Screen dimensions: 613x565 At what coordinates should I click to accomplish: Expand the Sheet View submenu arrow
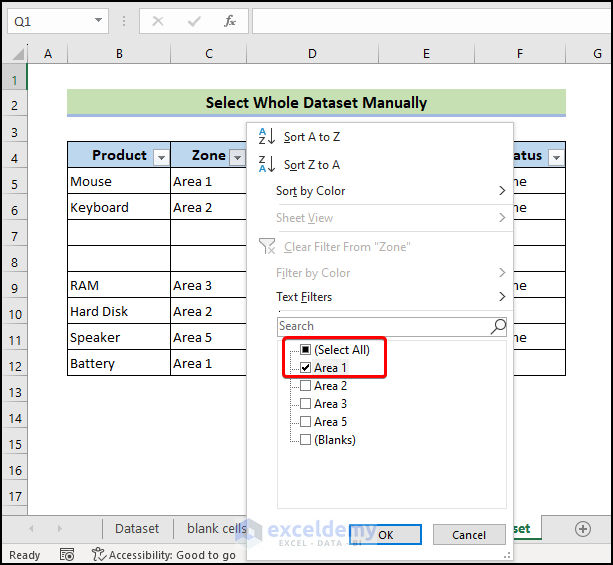tap(502, 217)
